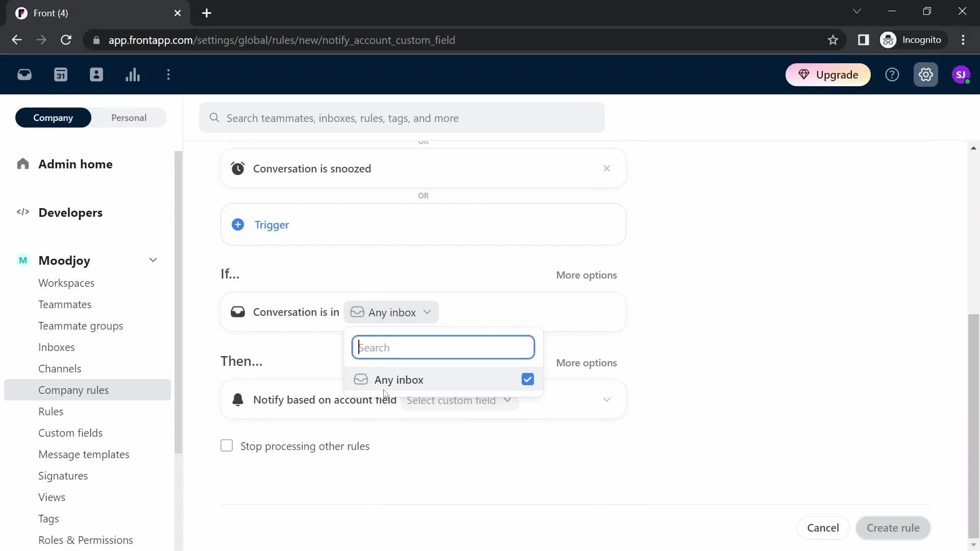Image resolution: width=980 pixels, height=551 pixels.
Task: Open the SJ user avatar menu
Action: coord(961,75)
